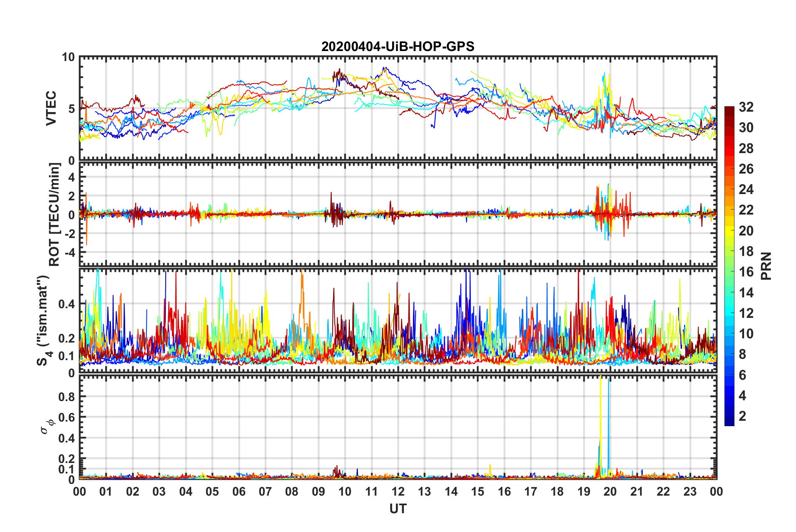
Task: Click the light blue sigma-phi spike near 20 UT
Action: (x=609, y=418)
